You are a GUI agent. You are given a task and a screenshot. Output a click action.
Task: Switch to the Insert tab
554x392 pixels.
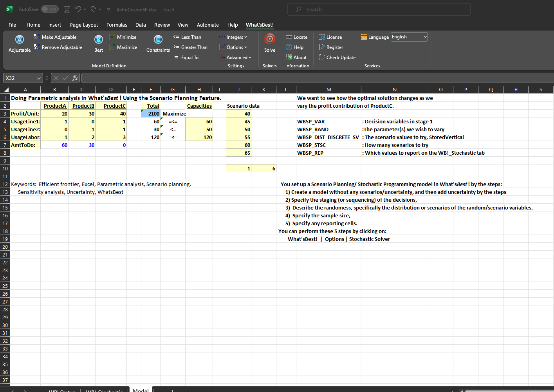55,25
